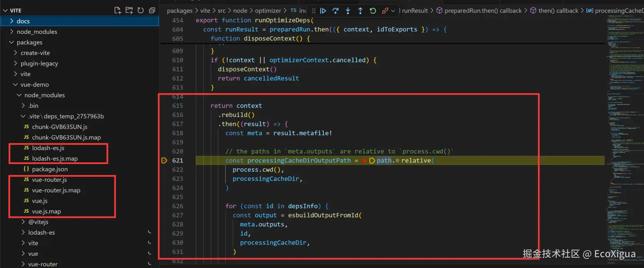Click the 'then() callback' breadcrumb
The width and height of the screenshot is (644, 268).
pos(558,11)
